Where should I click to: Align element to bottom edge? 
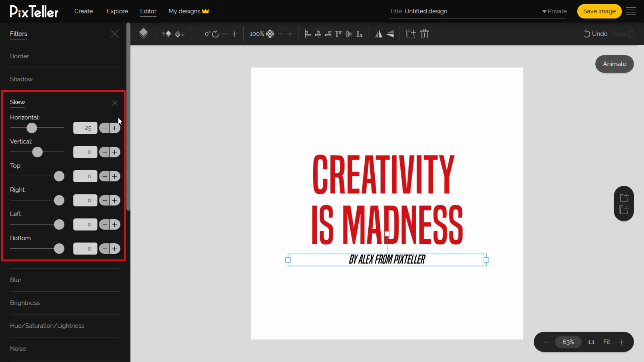pos(359,34)
